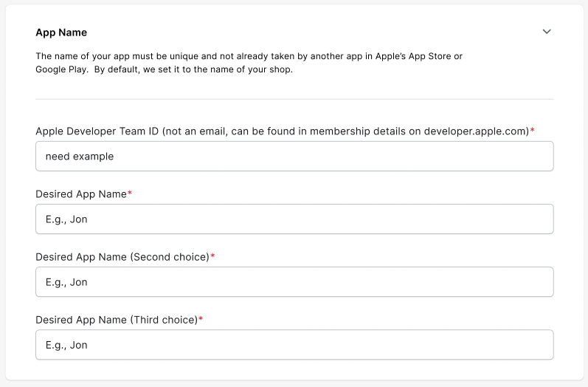
Task: Focus the Apple Developer Team ID field
Action: (294, 157)
